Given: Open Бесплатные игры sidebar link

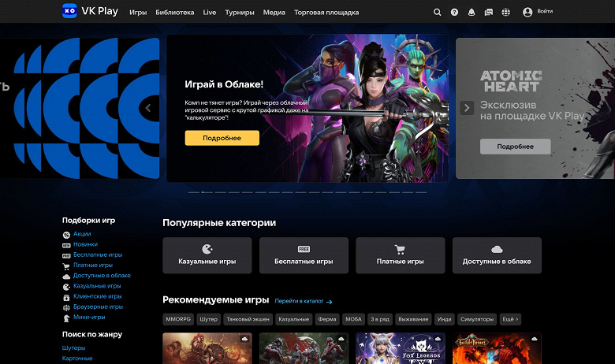Looking at the screenshot, I should [98, 254].
